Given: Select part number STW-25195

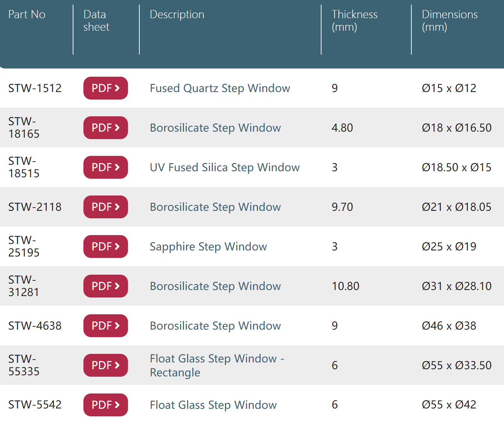Looking at the screenshot, I should tap(24, 246).
